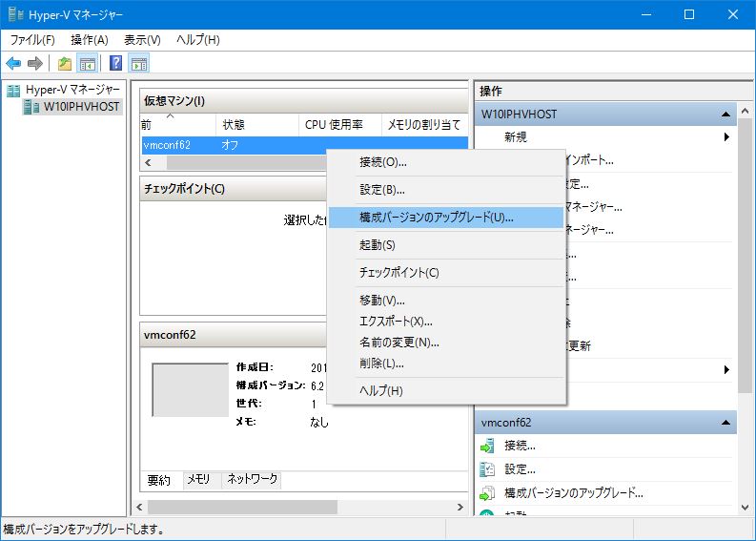Switch to the ネットワーク tab
Viewport: 756px width, 541px height.
click(253, 479)
